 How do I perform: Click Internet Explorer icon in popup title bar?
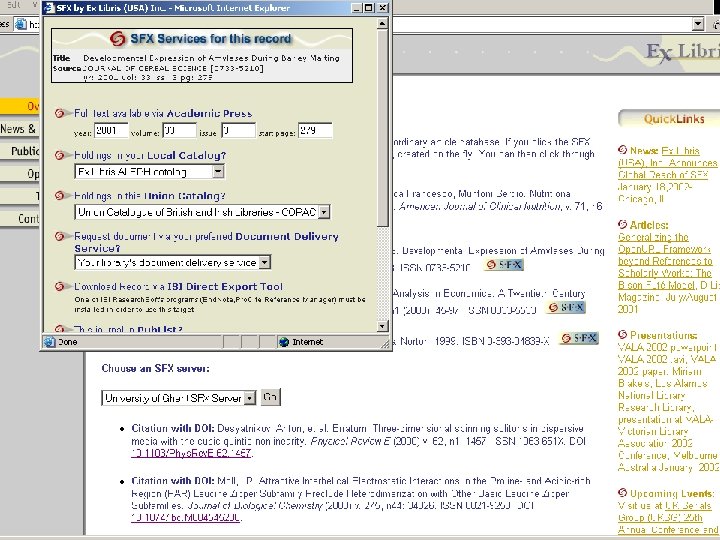(x=49, y=8)
